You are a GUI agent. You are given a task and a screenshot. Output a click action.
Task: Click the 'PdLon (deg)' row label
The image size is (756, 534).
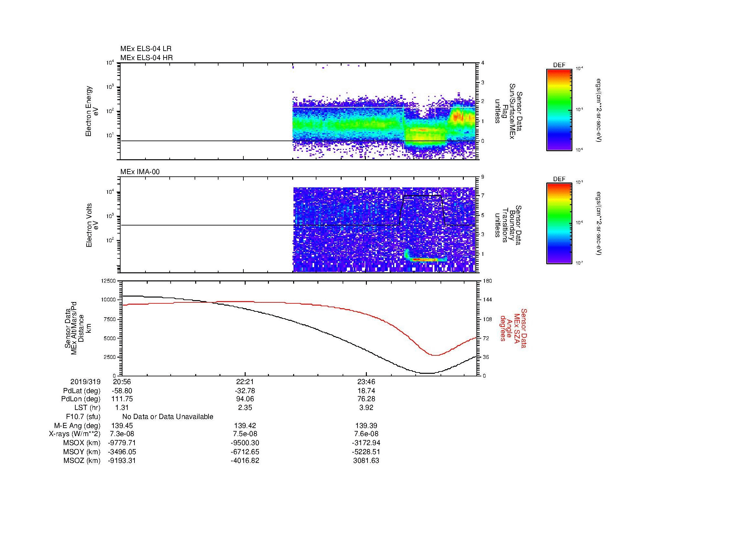[x=81, y=399]
